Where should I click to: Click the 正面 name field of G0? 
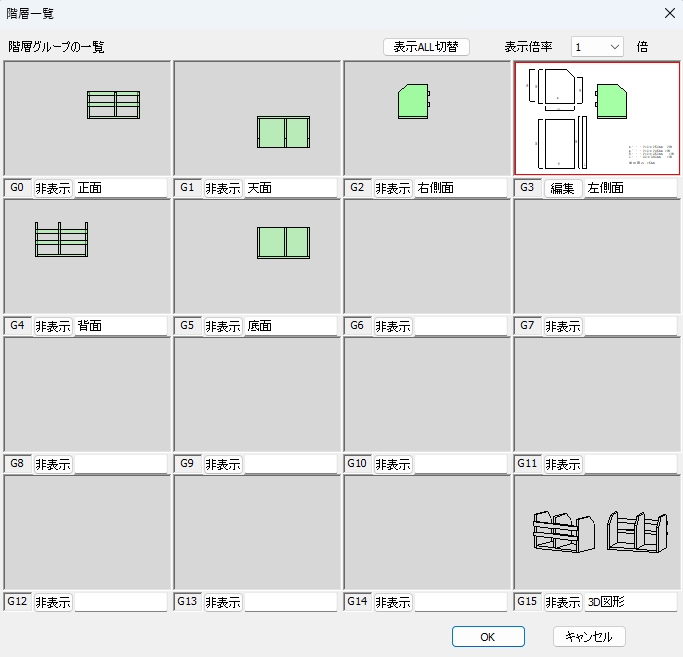[x=121, y=188]
